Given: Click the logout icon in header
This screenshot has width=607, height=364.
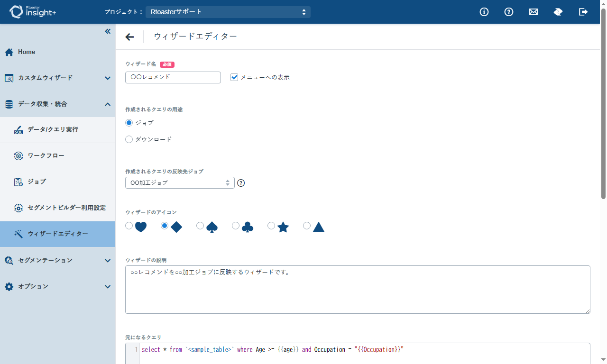Looking at the screenshot, I should point(583,12).
